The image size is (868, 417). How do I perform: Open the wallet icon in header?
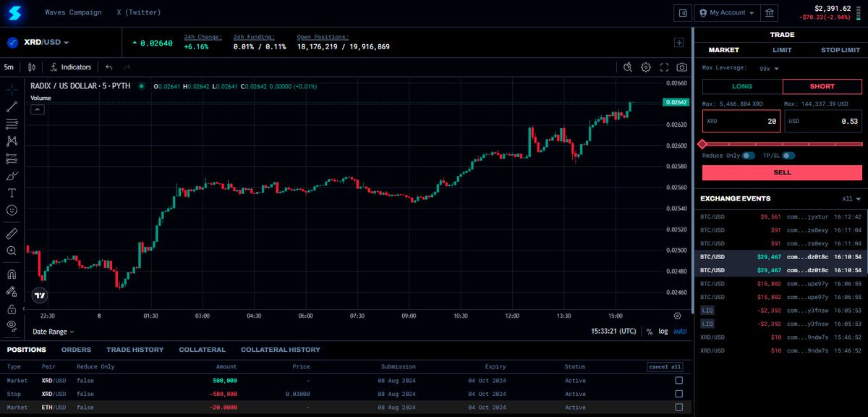(682, 13)
